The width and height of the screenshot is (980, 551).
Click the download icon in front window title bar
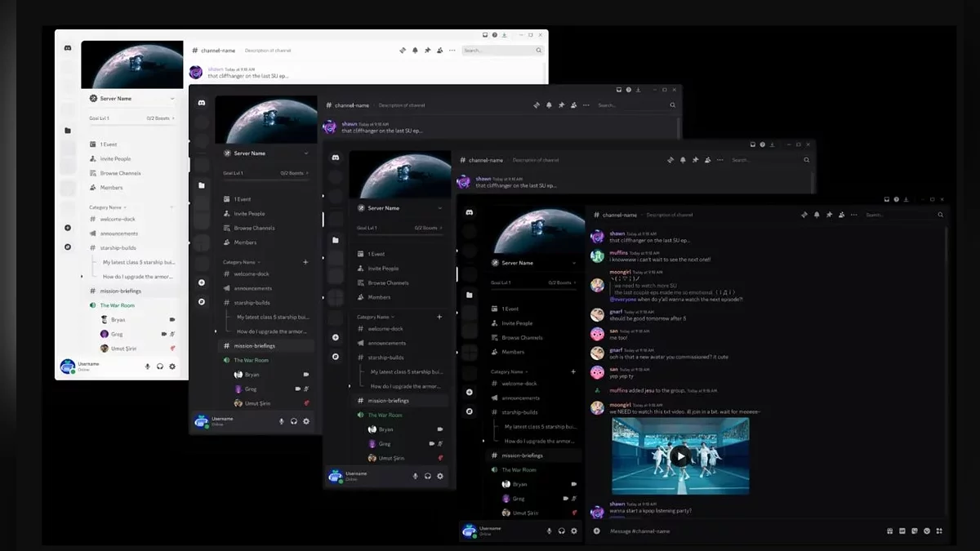[906, 199]
